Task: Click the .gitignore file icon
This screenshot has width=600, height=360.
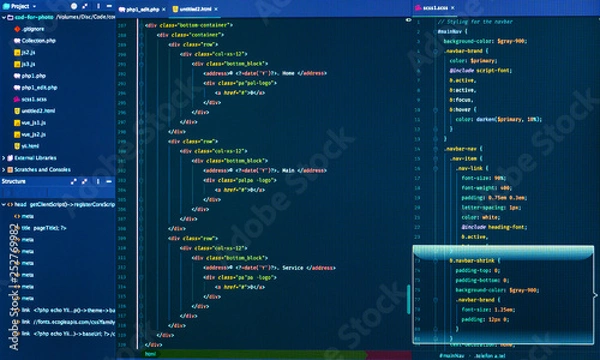Action: [17, 29]
